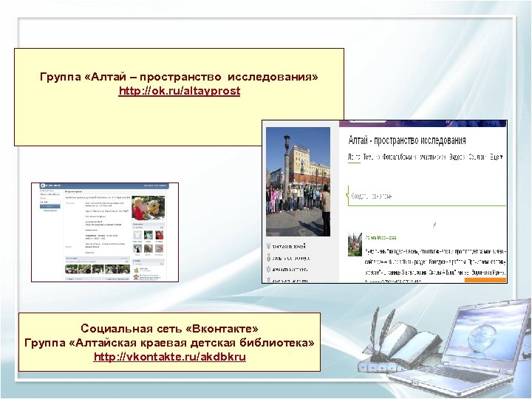Image resolution: width=532 pixels, height=399 pixels.
Task: Click the email field in VKontakte login form
Action: 50,194
